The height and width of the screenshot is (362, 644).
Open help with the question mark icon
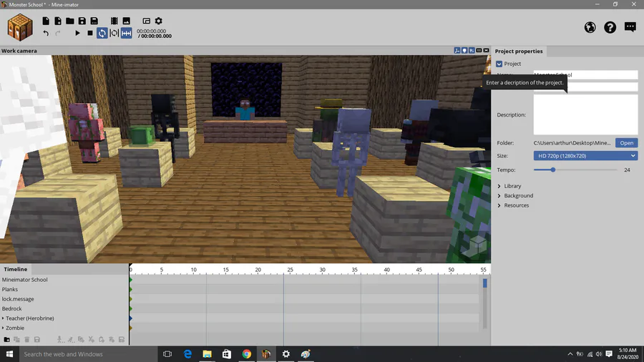click(x=610, y=27)
